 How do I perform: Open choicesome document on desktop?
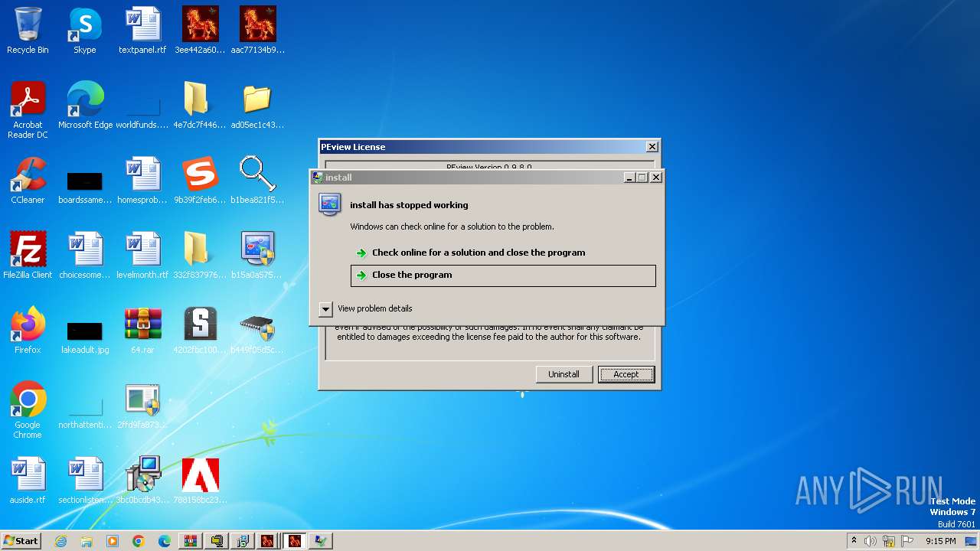(x=85, y=256)
